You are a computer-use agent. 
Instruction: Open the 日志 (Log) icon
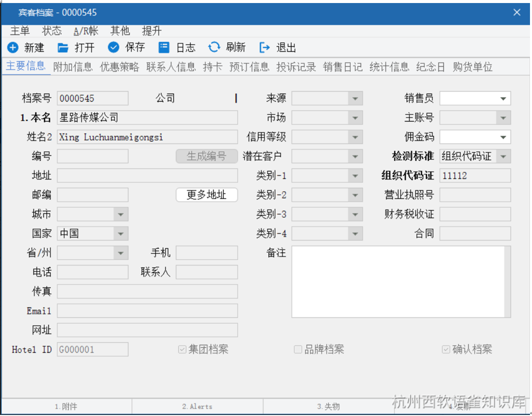coord(164,48)
